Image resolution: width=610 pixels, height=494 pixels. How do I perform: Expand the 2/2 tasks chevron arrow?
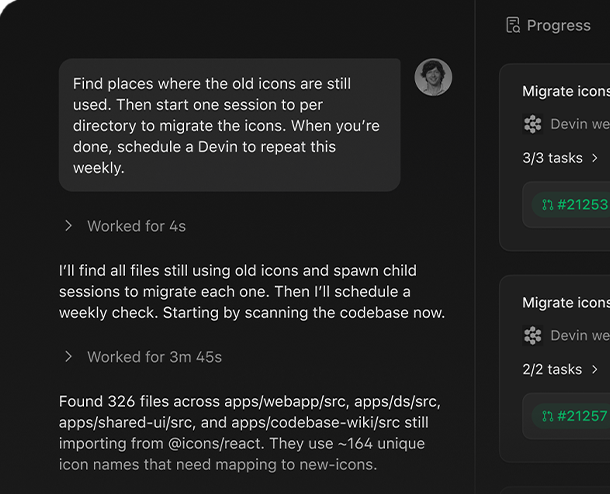[x=595, y=369]
